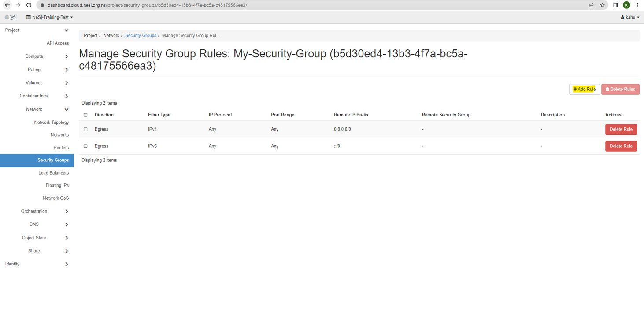The width and height of the screenshot is (644, 336).
Task: Tick the select-all rules checkbox in header
Action: coord(85,115)
